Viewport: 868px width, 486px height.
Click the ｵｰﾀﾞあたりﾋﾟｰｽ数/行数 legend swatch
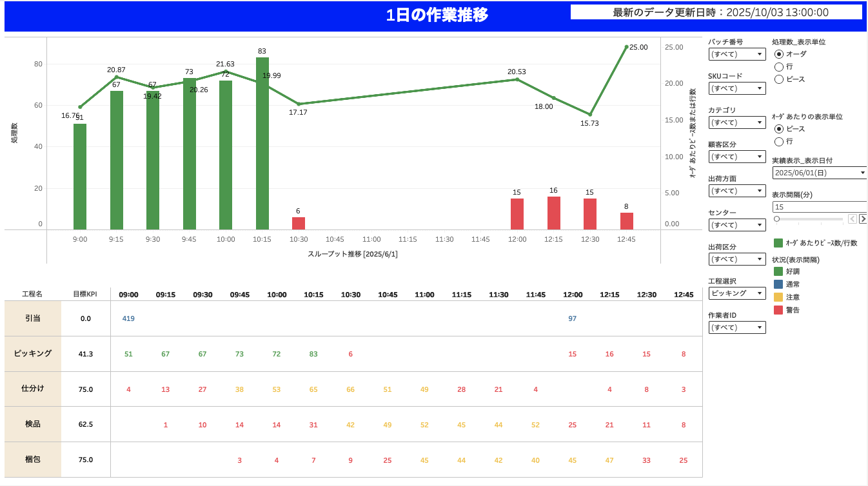[x=778, y=243]
